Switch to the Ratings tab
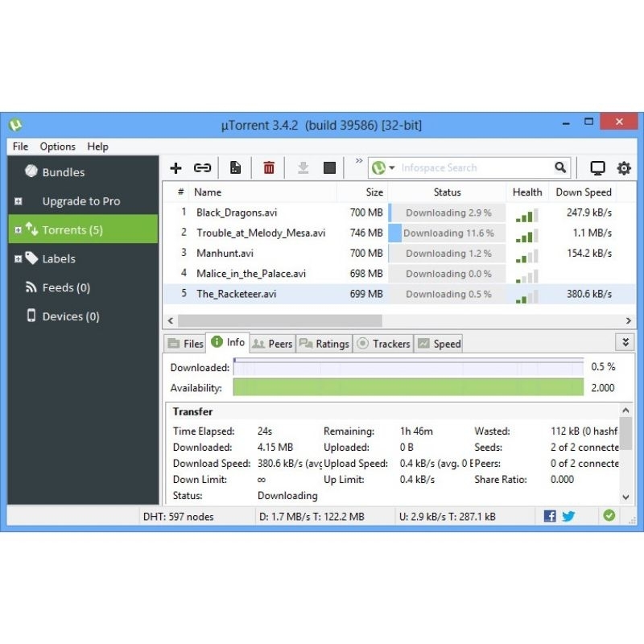The image size is (644, 644). 324,344
